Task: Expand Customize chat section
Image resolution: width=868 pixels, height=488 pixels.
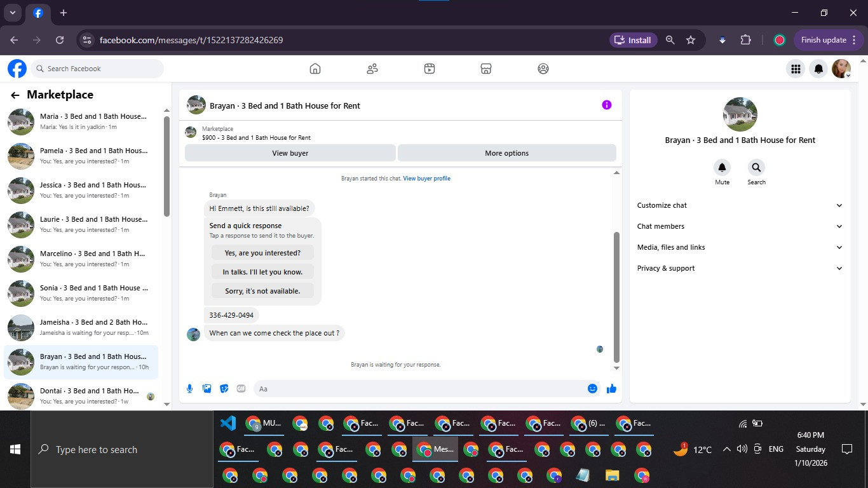Action: [x=740, y=205]
